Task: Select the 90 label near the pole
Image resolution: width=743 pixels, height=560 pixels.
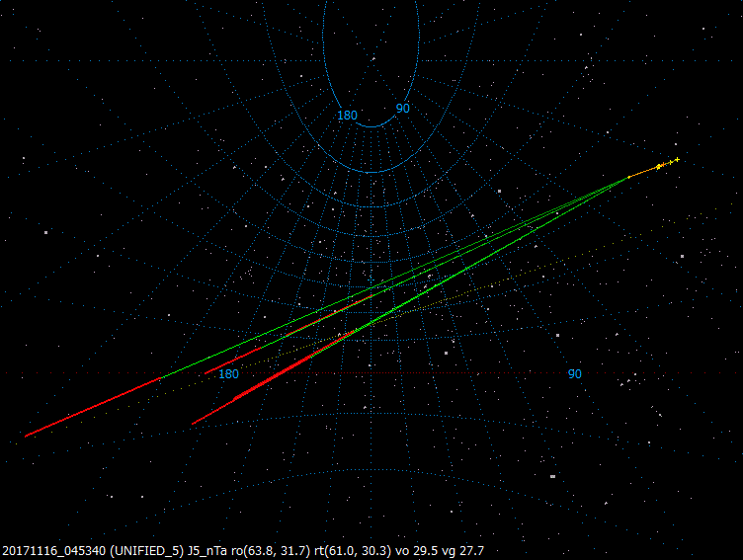Action: point(402,108)
